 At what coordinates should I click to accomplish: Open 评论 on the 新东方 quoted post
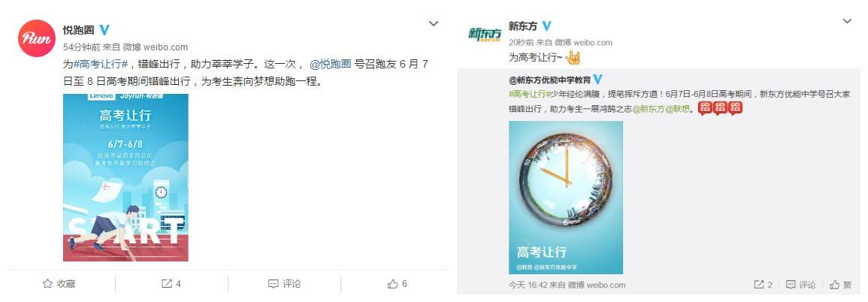tap(800, 285)
